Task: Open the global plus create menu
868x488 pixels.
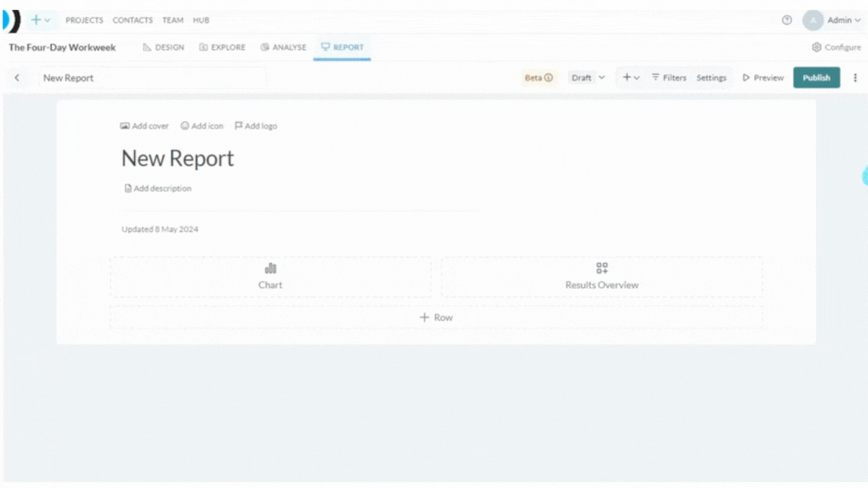Action: (x=41, y=20)
